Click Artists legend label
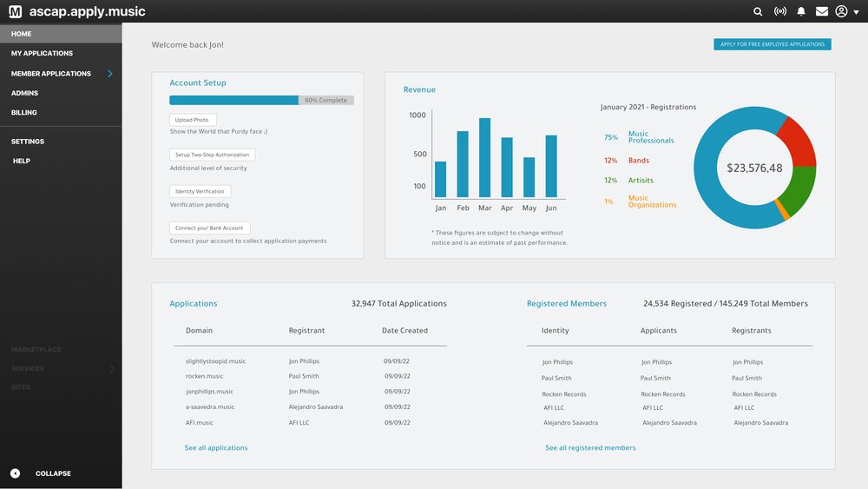Image resolution: width=868 pixels, height=489 pixels. pos(641,180)
